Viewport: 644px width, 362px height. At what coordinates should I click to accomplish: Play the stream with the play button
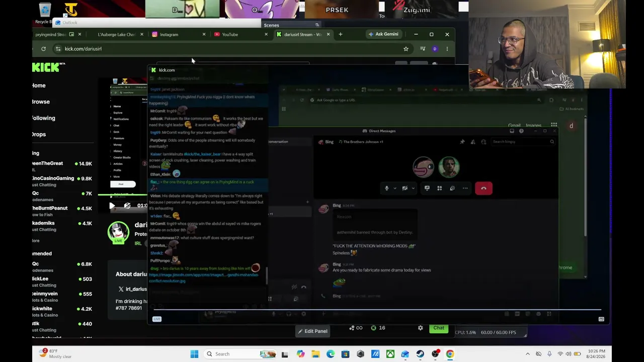point(112,205)
